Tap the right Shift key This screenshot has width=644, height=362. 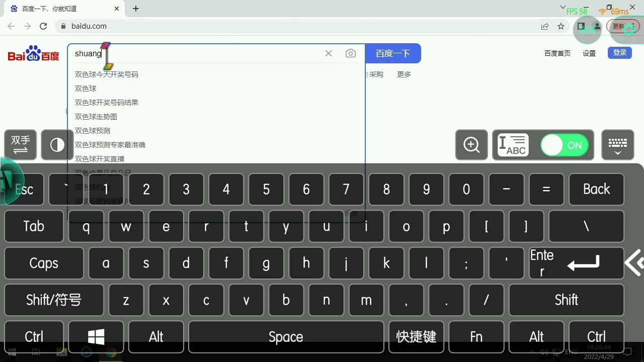(566, 300)
